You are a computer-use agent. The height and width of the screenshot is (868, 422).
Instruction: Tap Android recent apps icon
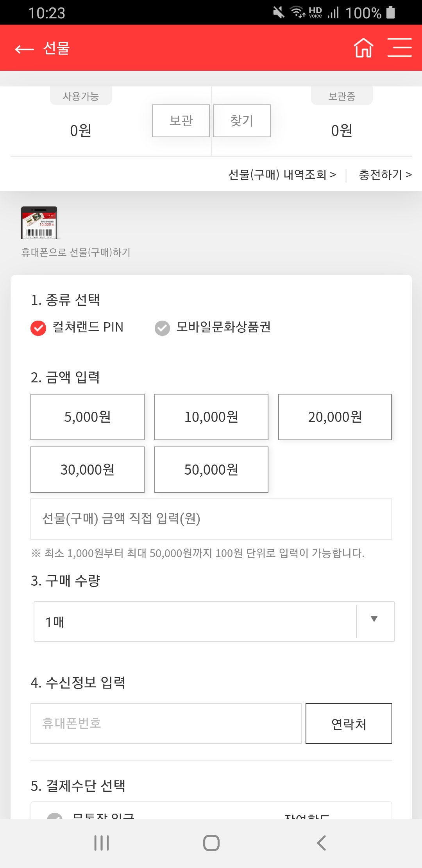coord(102,843)
